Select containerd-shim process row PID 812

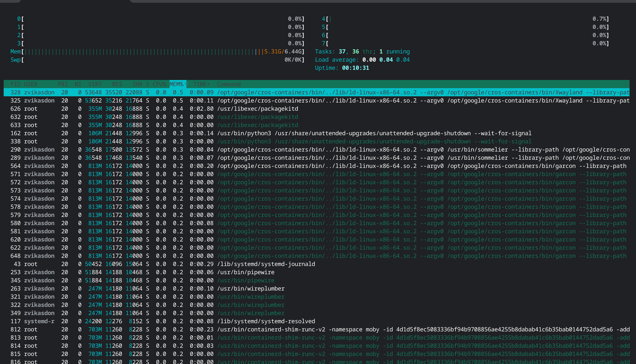[317, 329]
